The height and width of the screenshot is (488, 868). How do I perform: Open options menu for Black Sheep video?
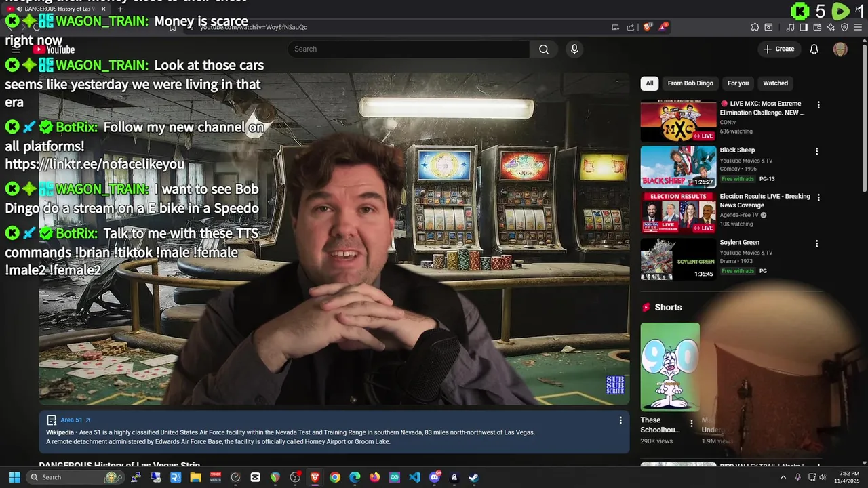(x=816, y=151)
